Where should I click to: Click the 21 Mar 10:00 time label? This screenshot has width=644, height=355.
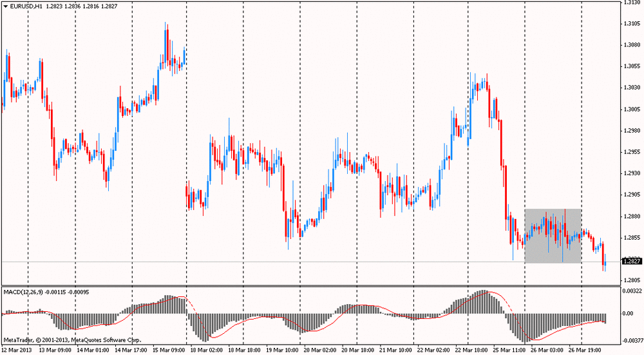395,350
